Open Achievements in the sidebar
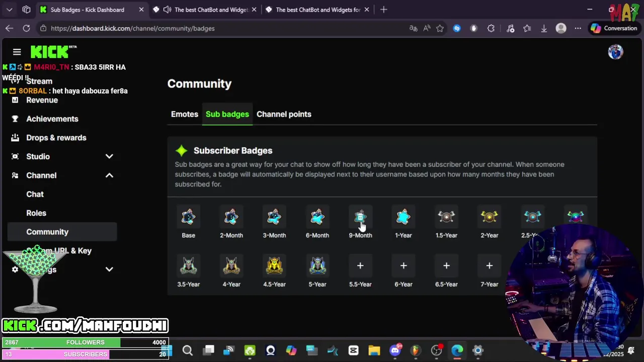 52,119
